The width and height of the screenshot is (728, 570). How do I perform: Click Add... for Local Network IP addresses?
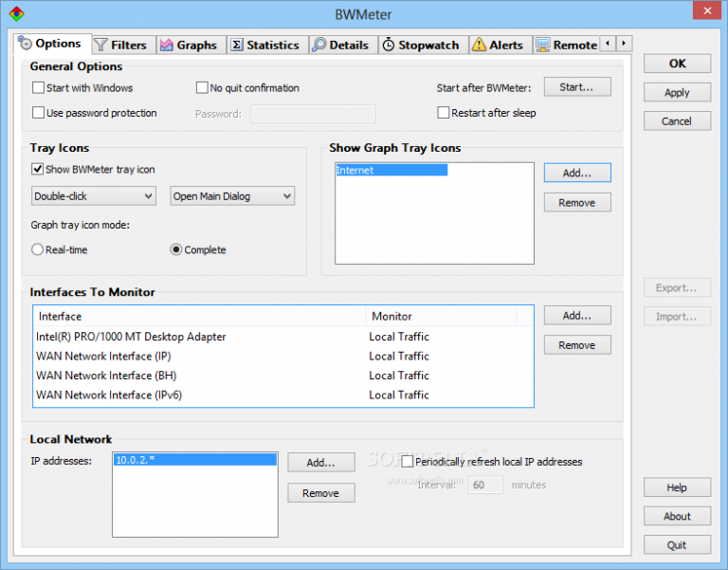click(321, 463)
